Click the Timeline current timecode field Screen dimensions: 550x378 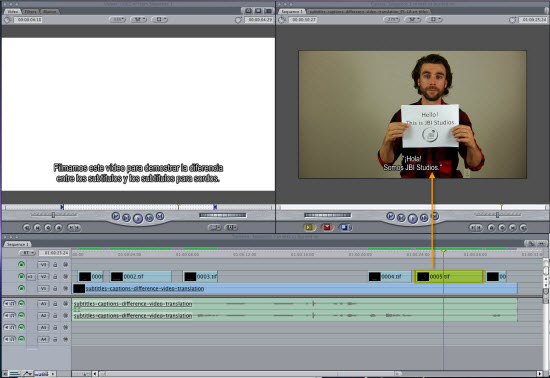53,253
